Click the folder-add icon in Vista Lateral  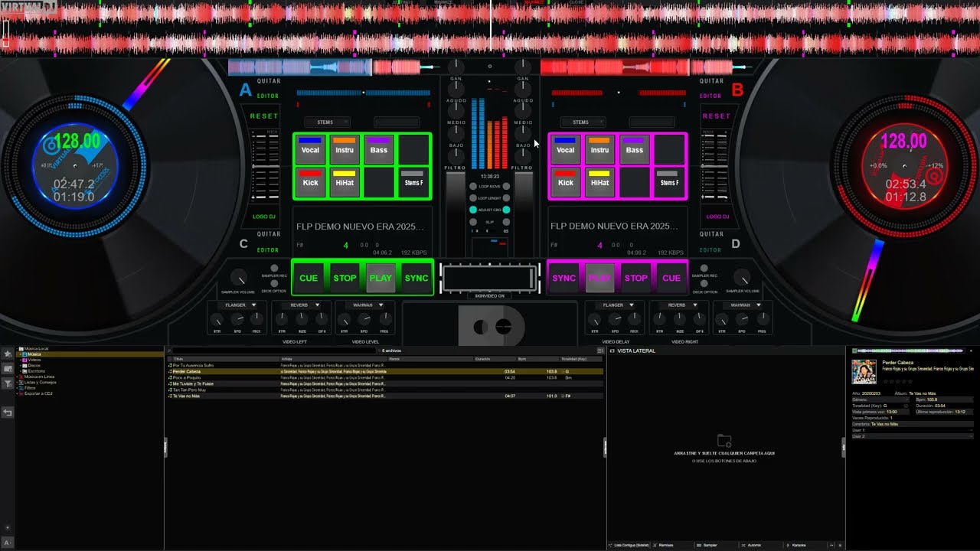(x=724, y=441)
